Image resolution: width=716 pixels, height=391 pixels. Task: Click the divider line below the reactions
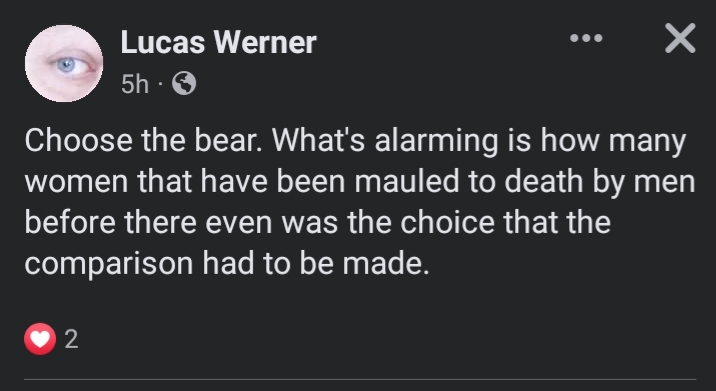(x=360, y=379)
